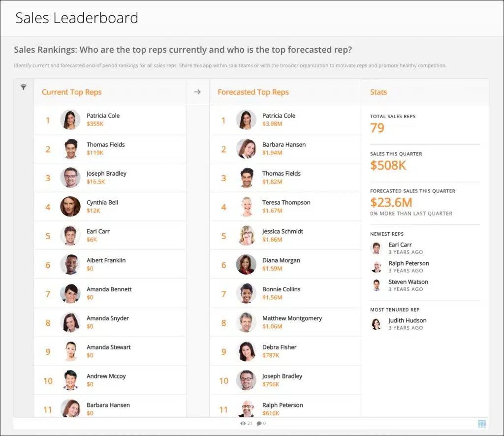The image size is (504, 436).
Task: Click Steven Watson's small avatar
Action: (377, 285)
